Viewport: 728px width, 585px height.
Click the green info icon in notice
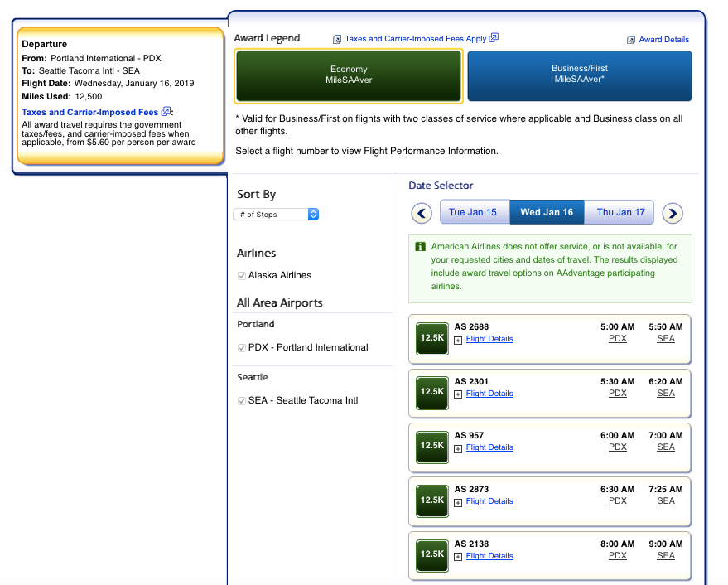point(420,247)
